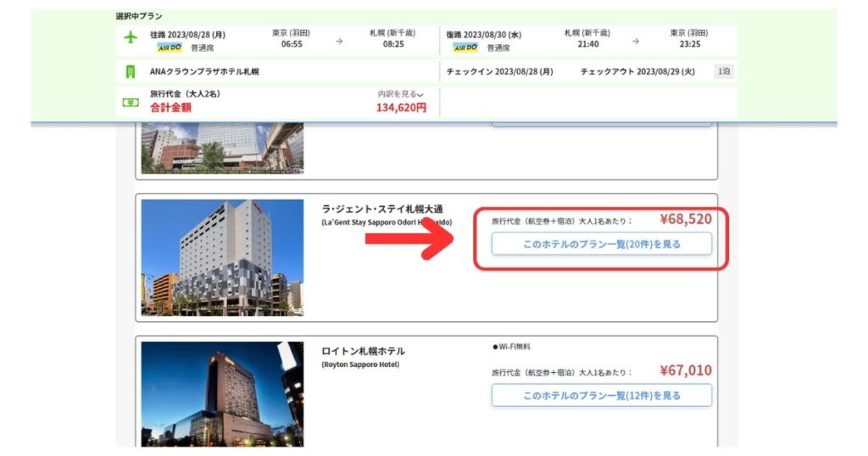This screenshot has width=868, height=456.
Task: Click the 選択中プラン heading
Action: point(139,16)
